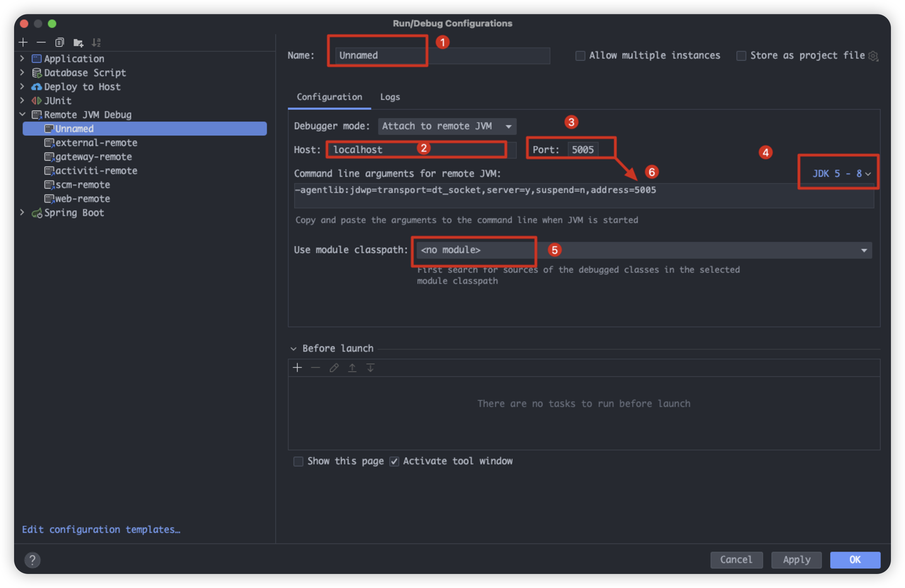
Task: Open the Debugger mode dropdown
Action: click(x=447, y=126)
